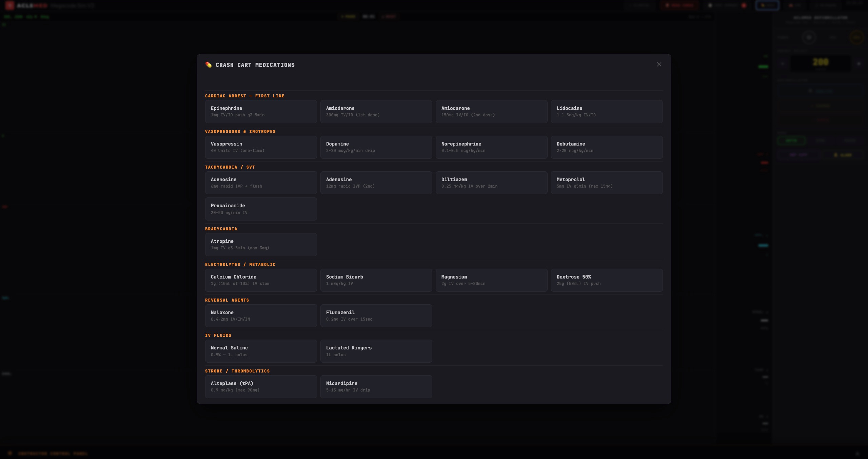The height and width of the screenshot is (459, 868).
Task: Give Atropine for bradycardia
Action: tap(261, 244)
